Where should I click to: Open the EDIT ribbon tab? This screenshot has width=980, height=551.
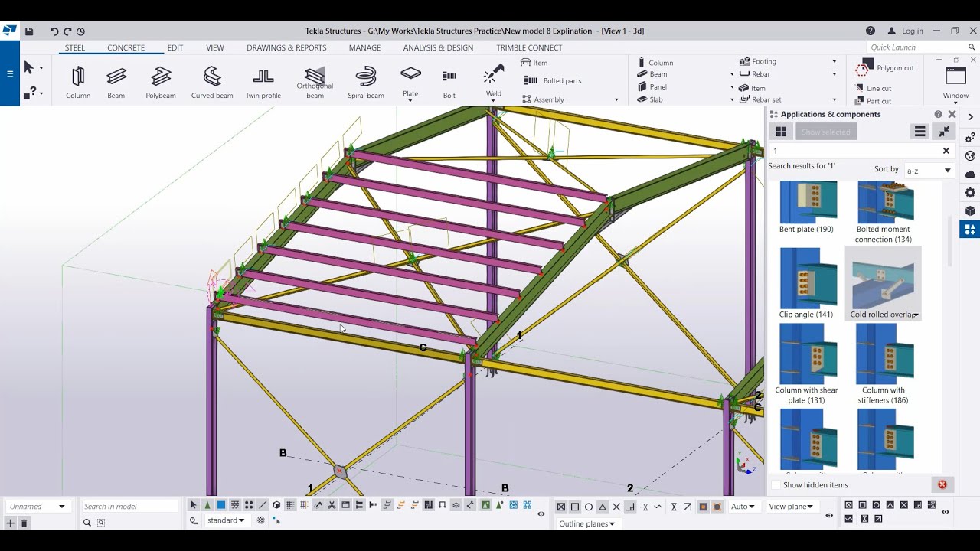pos(175,47)
